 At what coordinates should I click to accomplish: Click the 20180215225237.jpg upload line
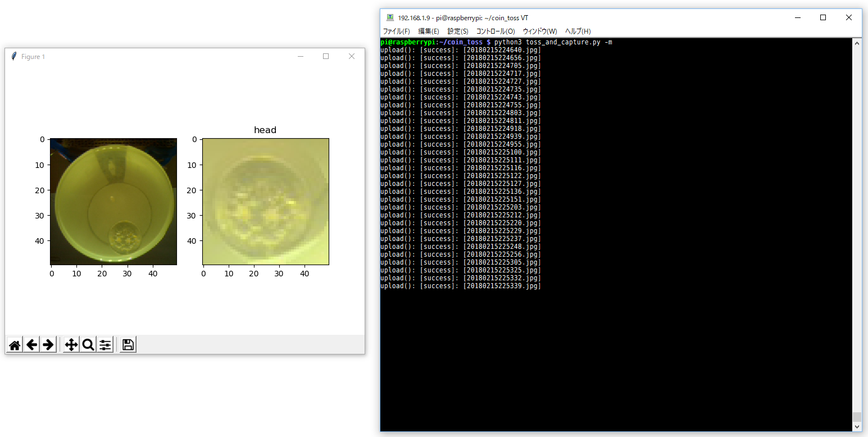click(461, 239)
